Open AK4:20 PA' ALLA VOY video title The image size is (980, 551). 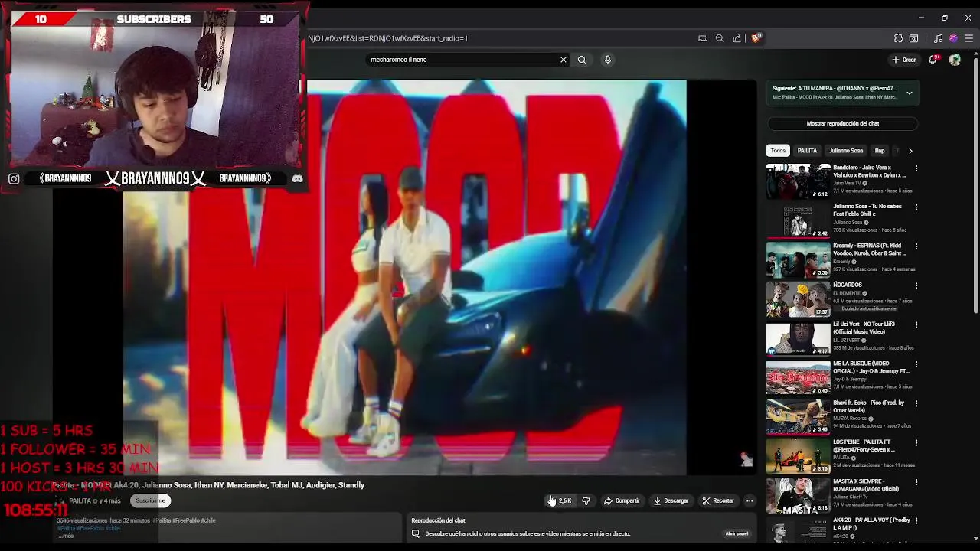pyautogui.click(x=871, y=524)
